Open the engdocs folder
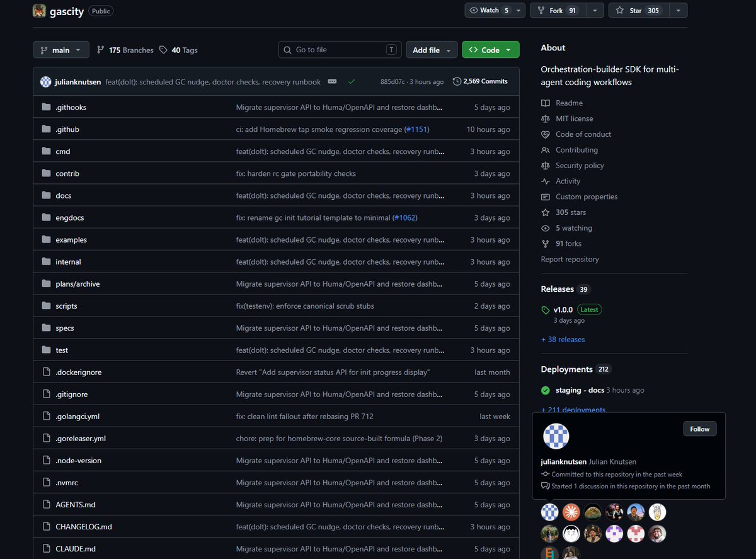Viewport: 756px width, 559px height. 70,217
